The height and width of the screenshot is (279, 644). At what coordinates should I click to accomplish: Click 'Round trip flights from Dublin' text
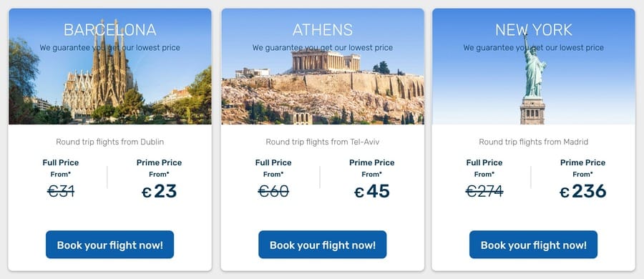coord(110,142)
